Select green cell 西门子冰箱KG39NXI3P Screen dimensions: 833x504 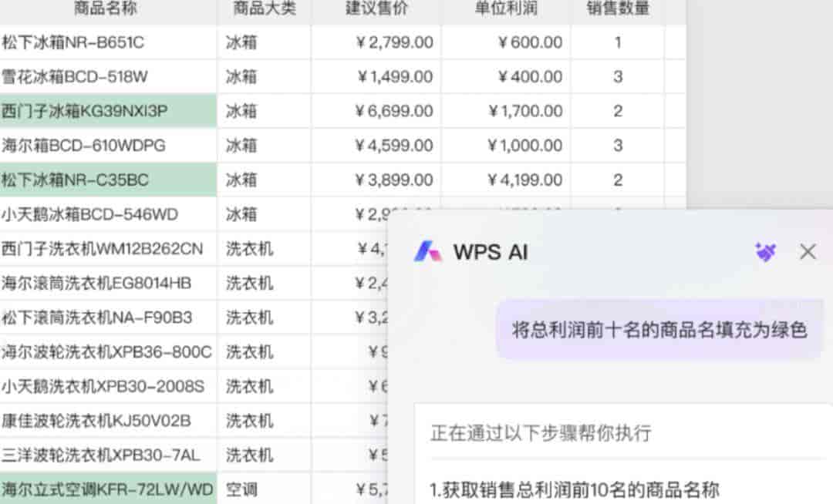(108, 112)
